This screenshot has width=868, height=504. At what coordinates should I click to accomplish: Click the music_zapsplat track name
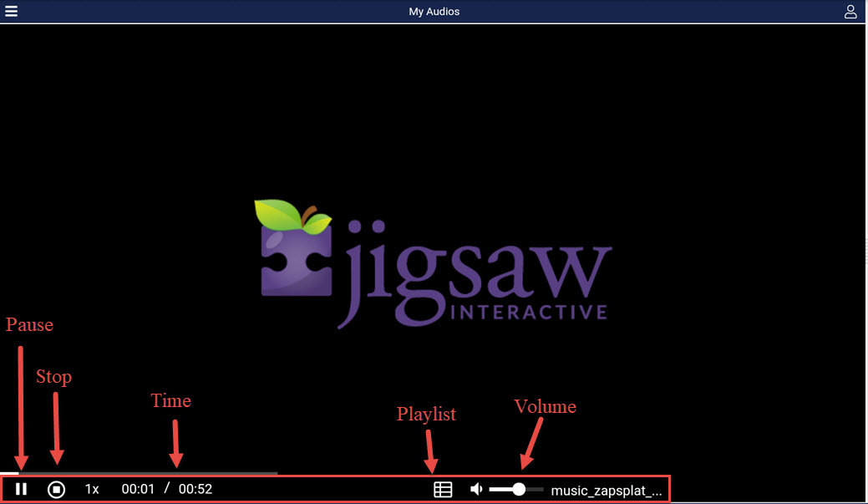pyautogui.click(x=607, y=490)
